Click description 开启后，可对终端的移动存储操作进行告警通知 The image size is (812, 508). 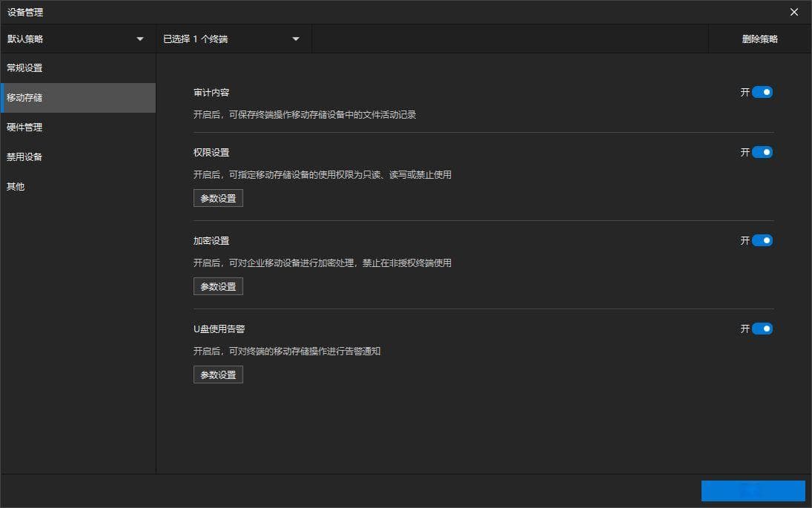point(287,351)
